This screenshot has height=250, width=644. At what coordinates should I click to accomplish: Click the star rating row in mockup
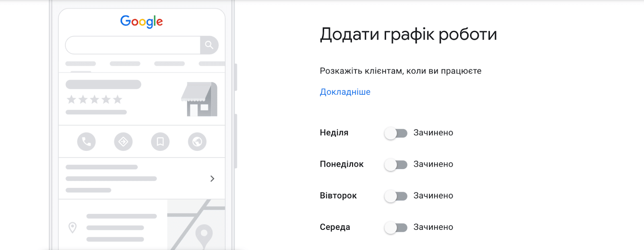point(95,99)
